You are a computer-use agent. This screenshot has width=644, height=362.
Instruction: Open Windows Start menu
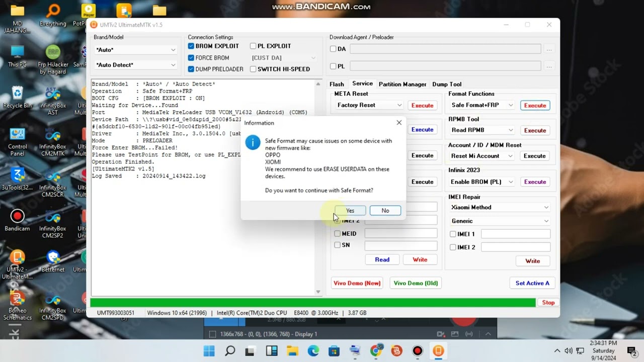pyautogui.click(x=209, y=351)
